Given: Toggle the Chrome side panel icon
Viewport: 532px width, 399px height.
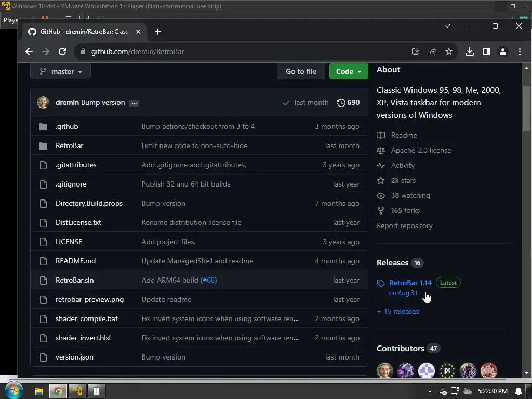Looking at the screenshot, I should click(486, 51).
